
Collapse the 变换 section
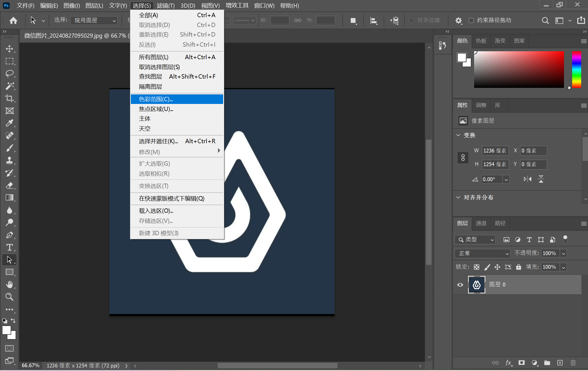click(458, 135)
